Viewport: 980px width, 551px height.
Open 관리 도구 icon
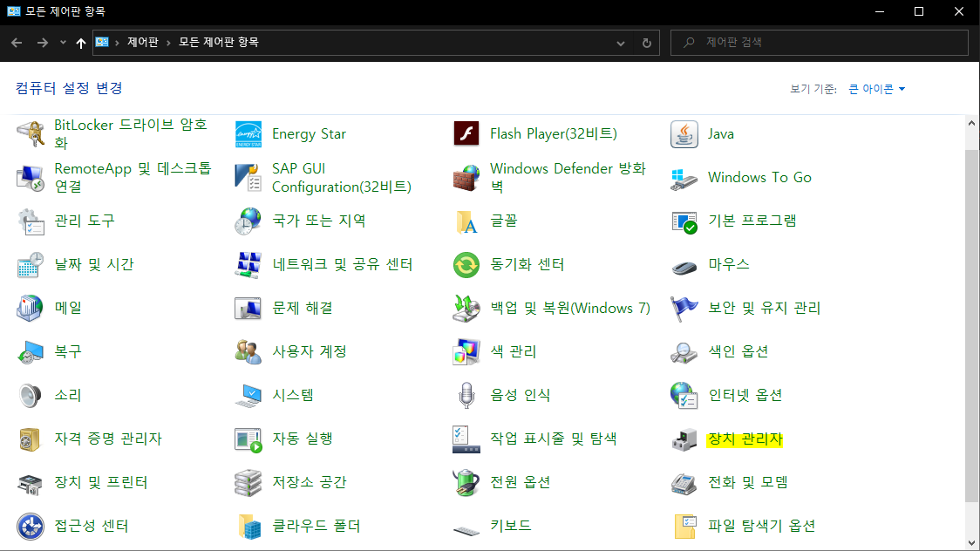tap(30, 221)
